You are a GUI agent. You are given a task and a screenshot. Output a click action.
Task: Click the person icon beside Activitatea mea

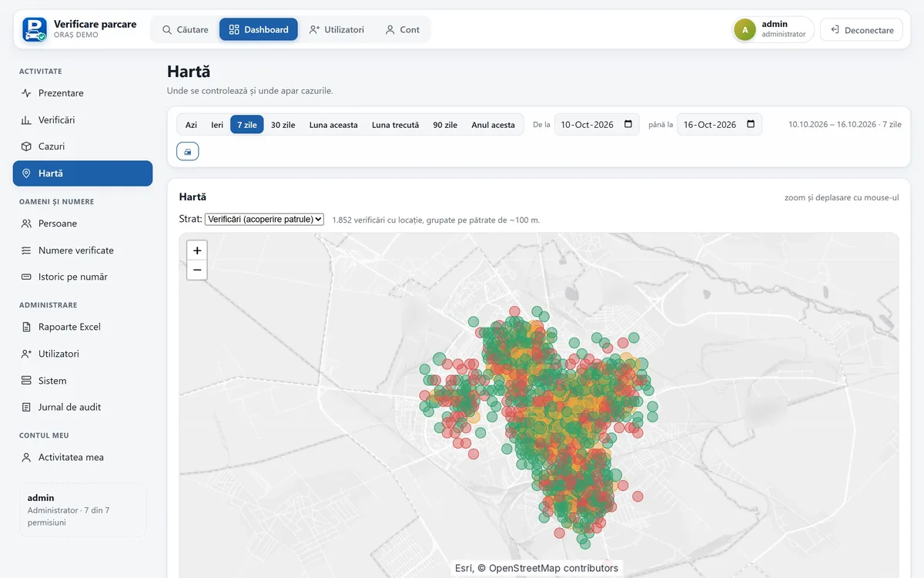coord(26,457)
